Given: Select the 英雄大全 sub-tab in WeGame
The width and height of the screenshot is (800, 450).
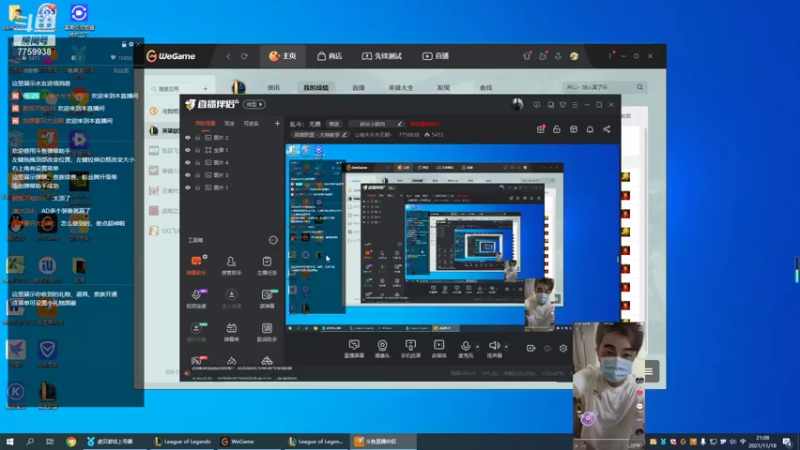Looking at the screenshot, I should tap(401, 87).
